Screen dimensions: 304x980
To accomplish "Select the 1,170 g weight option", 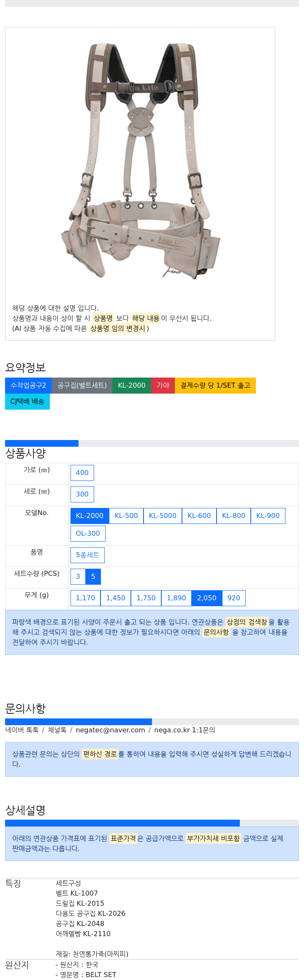I will point(86,598).
